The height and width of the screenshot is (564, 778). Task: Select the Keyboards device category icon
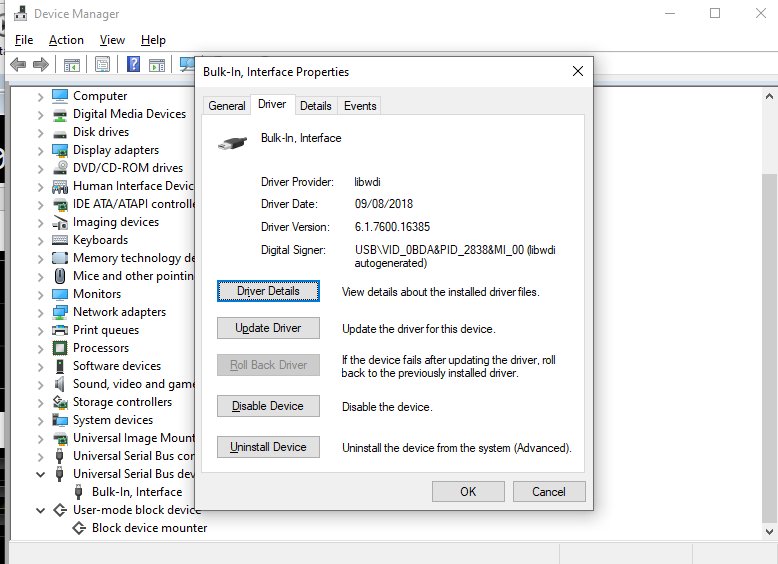coord(60,240)
